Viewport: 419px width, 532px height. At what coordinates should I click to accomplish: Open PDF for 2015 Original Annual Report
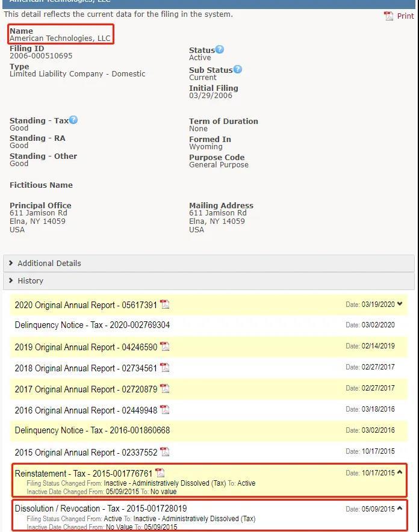[164, 451]
